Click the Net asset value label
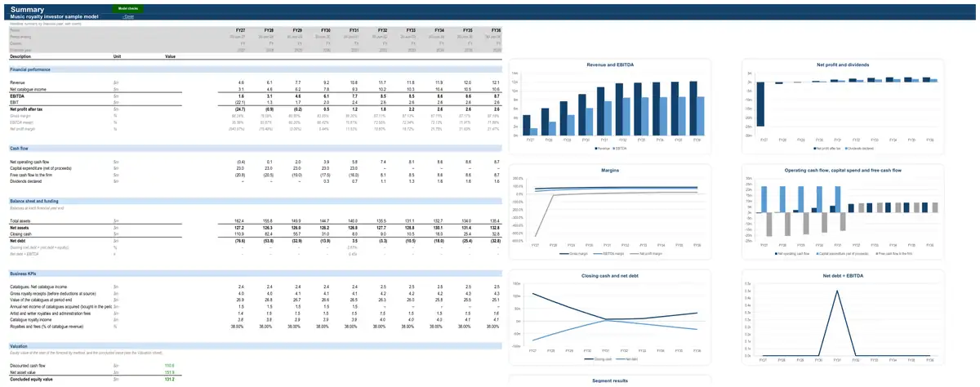The height and width of the screenshot is (387, 980). [x=24, y=372]
